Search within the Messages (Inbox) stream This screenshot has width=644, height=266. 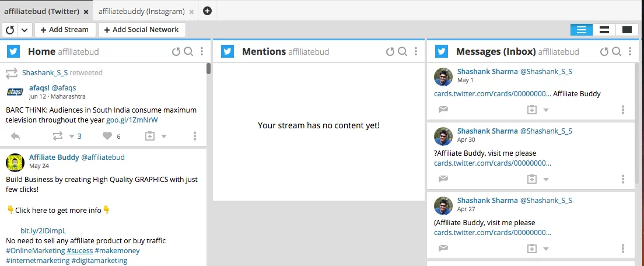pyautogui.click(x=617, y=51)
